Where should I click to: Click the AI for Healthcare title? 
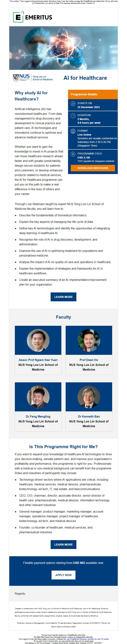pyautogui.click(x=85, y=78)
